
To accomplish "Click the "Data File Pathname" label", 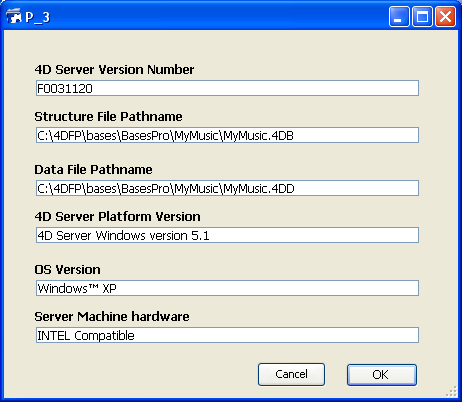I will coord(93,170).
